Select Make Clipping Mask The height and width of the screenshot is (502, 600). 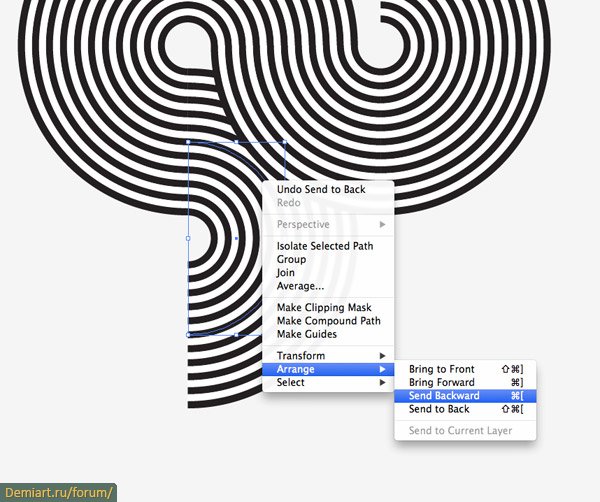point(328,307)
